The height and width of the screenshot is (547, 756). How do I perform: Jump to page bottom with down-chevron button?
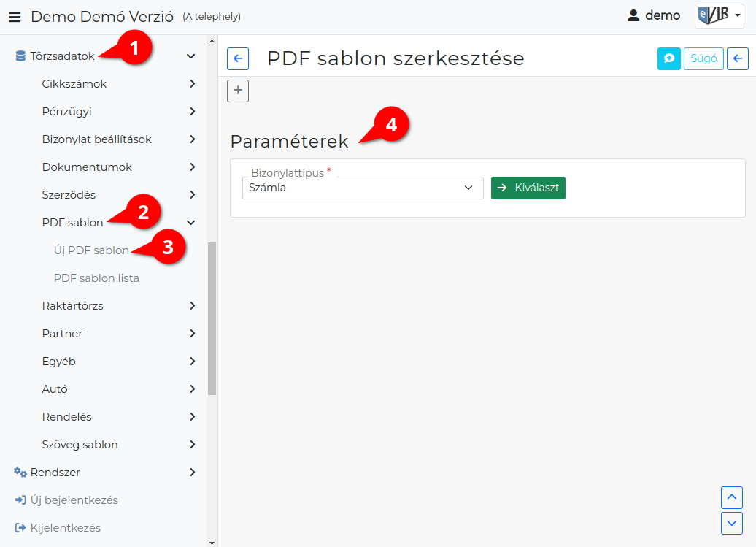[731, 524]
